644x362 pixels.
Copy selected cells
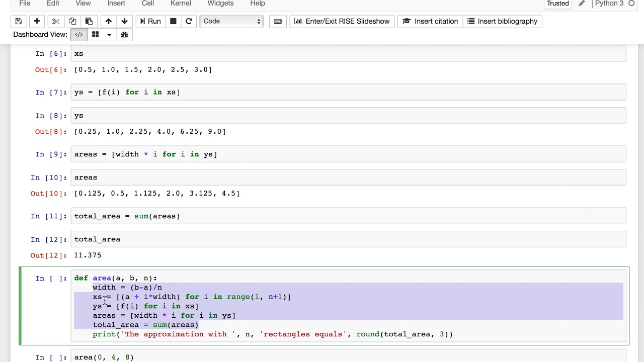click(x=72, y=21)
